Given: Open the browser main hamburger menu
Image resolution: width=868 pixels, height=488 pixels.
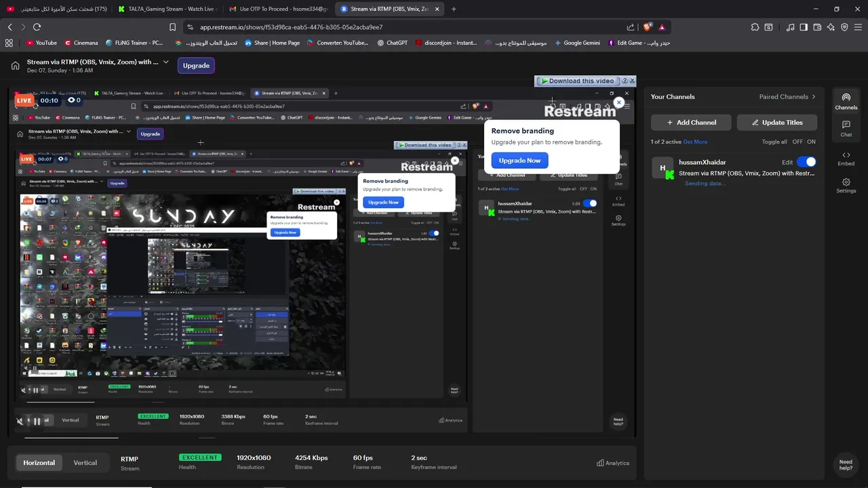Looking at the screenshot, I should pyautogui.click(x=858, y=27).
